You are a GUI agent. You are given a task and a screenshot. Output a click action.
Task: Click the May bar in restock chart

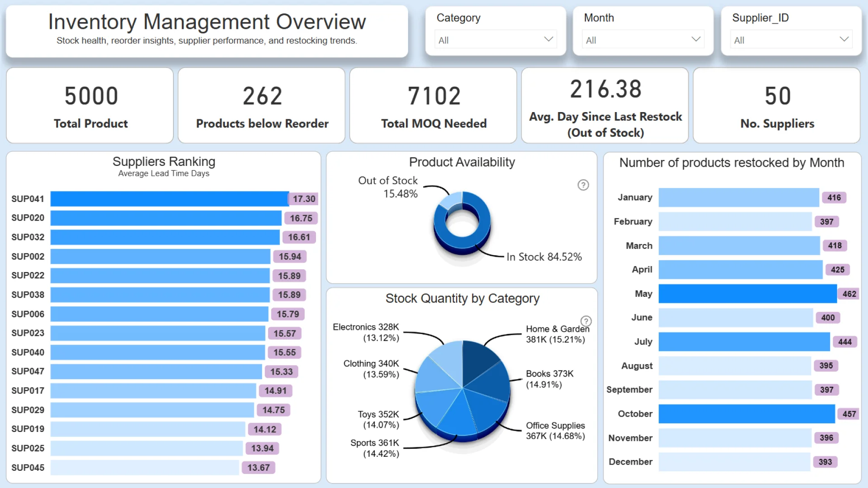747,294
